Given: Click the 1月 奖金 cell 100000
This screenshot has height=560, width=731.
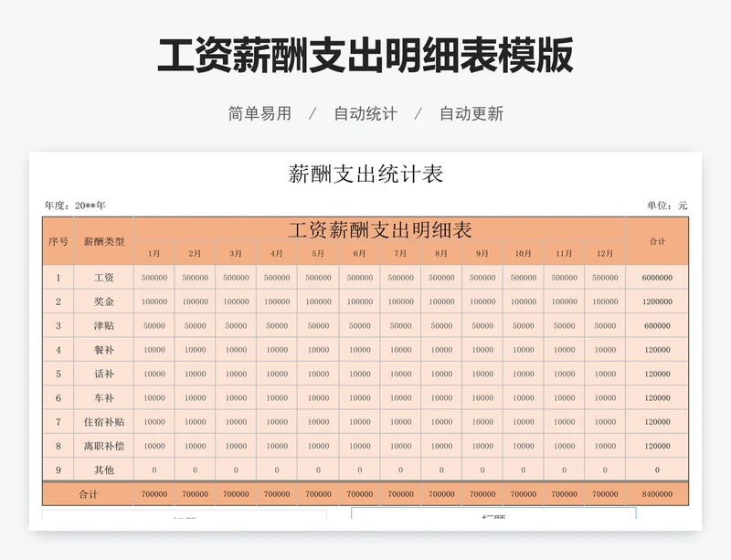Looking at the screenshot, I should 154,301.
